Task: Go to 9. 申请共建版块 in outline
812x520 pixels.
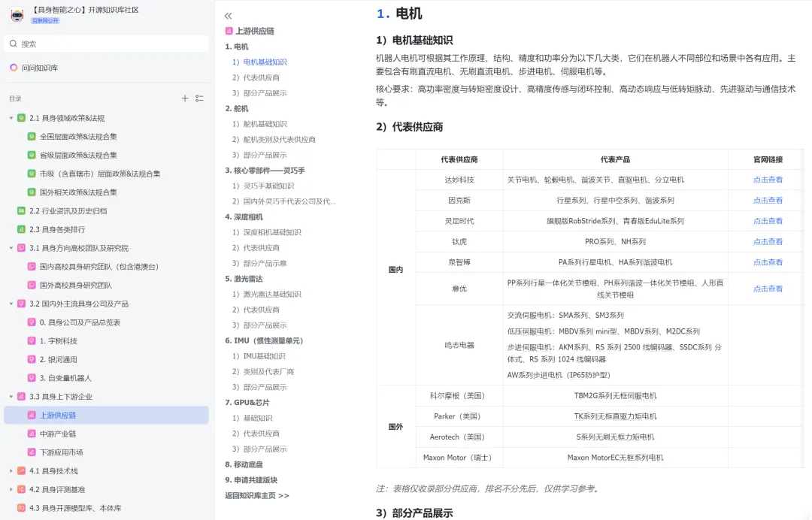Action: point(251,480)
